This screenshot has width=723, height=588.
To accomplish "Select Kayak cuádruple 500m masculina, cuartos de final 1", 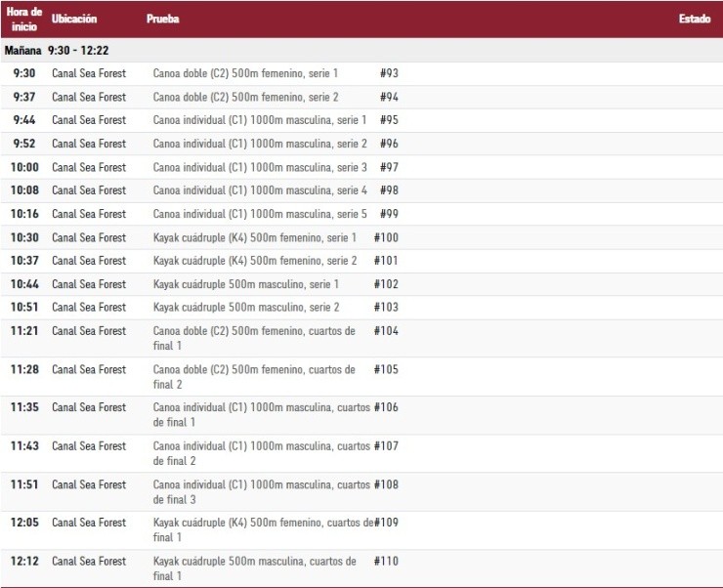I will tap(254, 567).
